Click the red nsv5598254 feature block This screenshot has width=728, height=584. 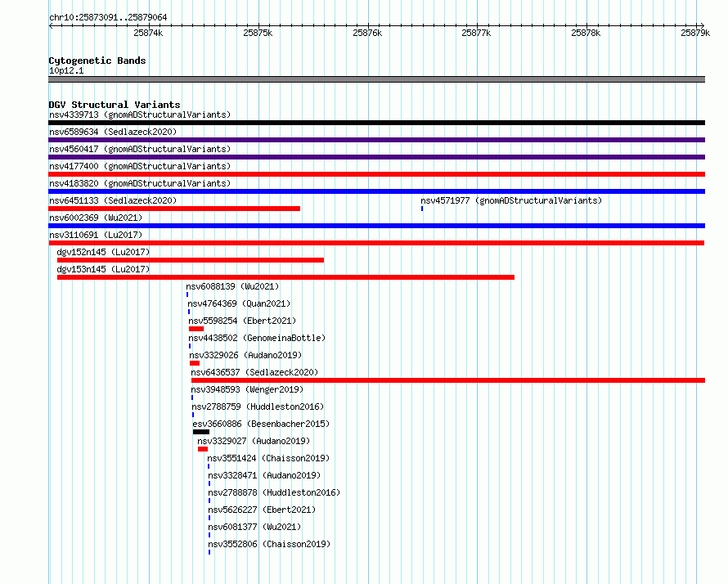pyautogui.click(x=196, y=329)
